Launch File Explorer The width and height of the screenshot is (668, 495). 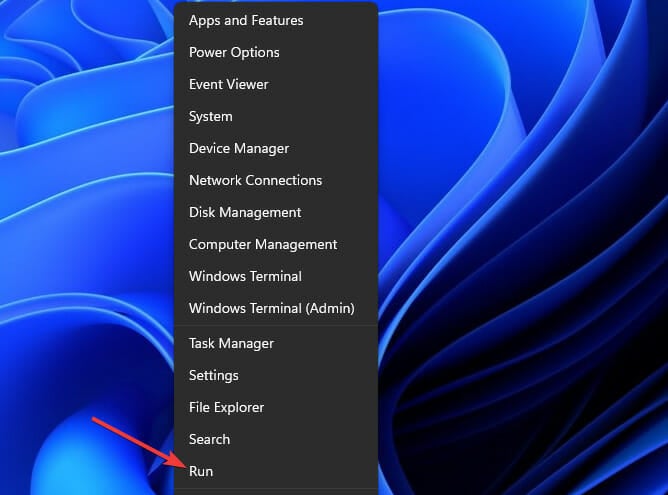(276, 407)
